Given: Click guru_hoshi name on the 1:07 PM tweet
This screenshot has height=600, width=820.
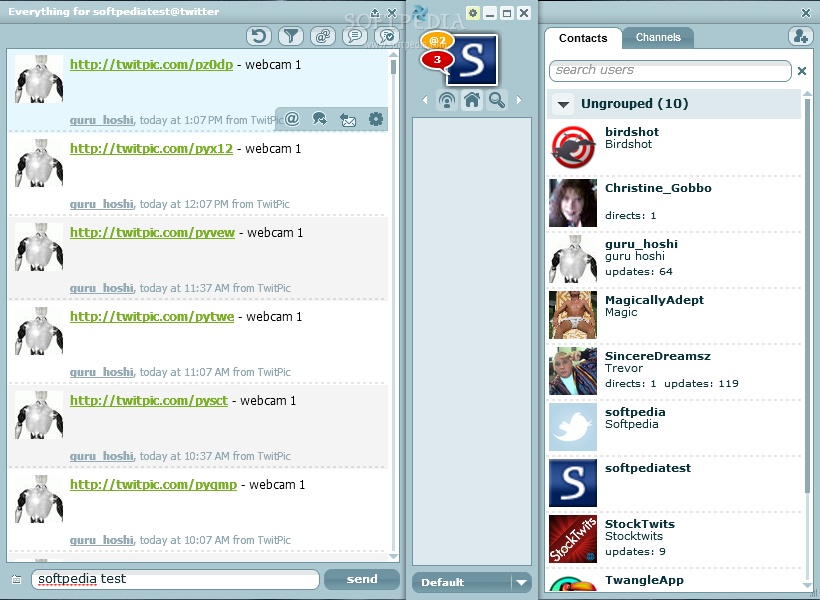Looking at the screenshot, I should pos(102,120).
